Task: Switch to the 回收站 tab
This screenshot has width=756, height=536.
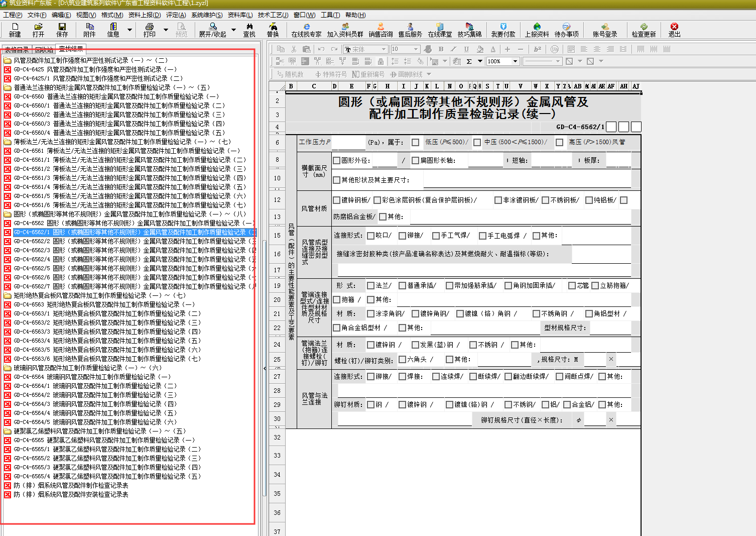Action: pyautogui.click(x=44, y=49)
